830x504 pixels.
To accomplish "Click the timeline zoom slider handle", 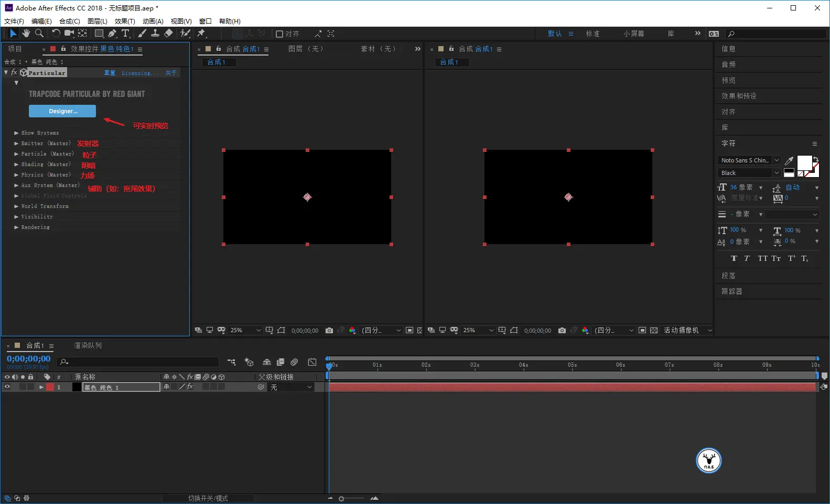I will [341, 499].
